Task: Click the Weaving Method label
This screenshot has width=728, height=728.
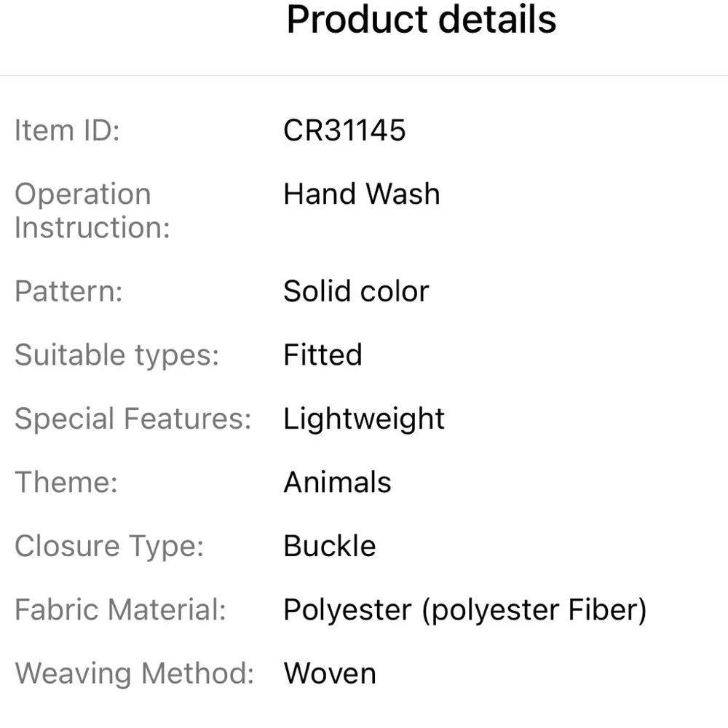Action: click(134, 673)
